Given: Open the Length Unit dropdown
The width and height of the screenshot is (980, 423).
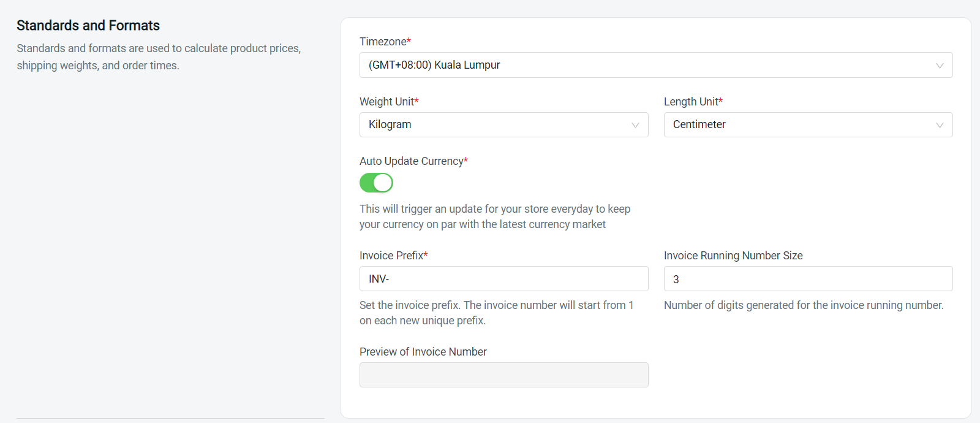Looking at the screenshot, I should 808,124.
